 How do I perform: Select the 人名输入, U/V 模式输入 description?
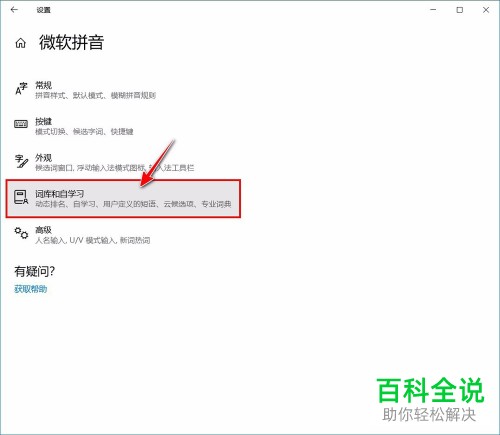pyautogui.click(x=93, y=240)
